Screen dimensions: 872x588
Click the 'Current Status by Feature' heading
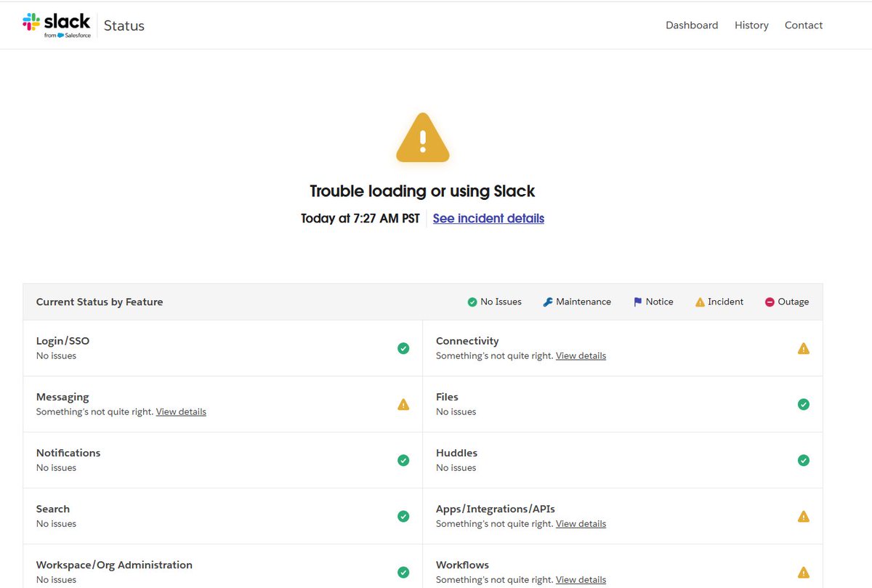pyautogui.click(x=100, y=302)
